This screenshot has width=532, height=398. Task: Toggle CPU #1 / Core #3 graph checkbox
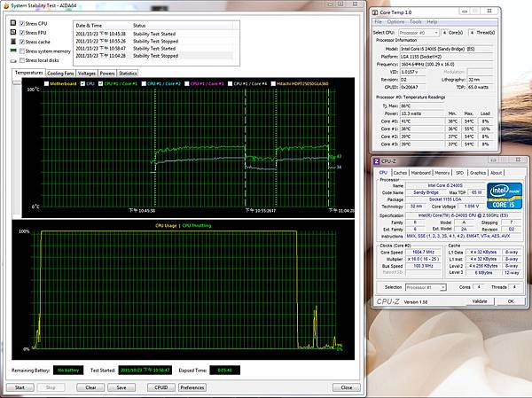186,83
